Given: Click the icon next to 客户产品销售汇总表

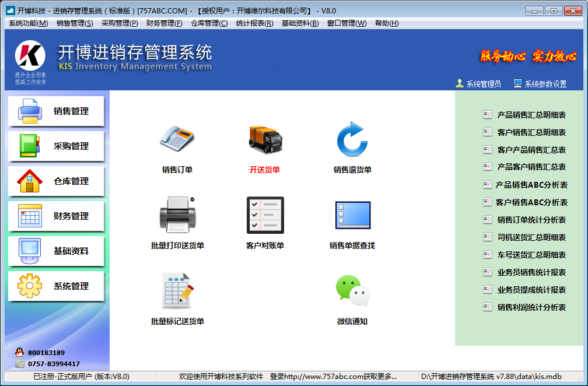Looking at the screenshot, I should pyautogui.click(x=488, y=150).
